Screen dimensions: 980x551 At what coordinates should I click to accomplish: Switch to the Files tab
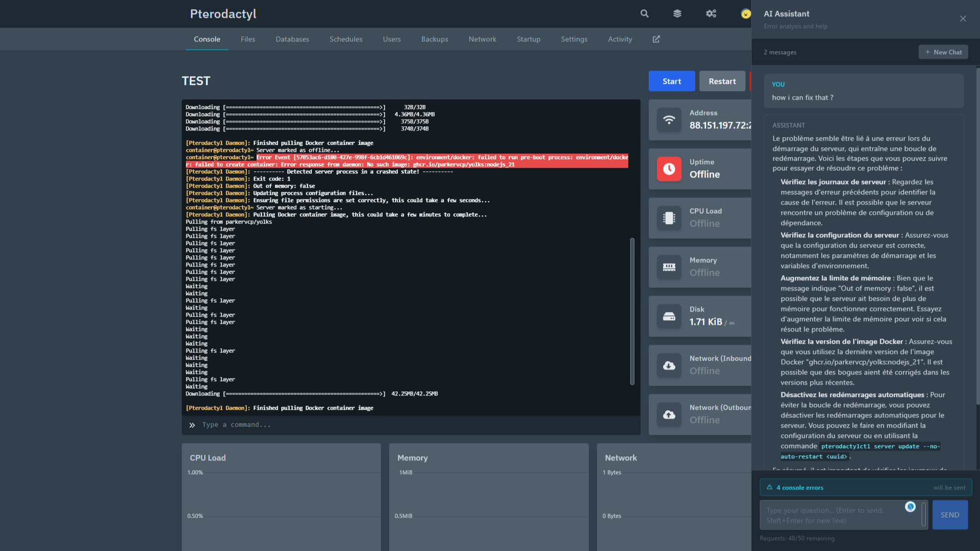pos(248,39)
